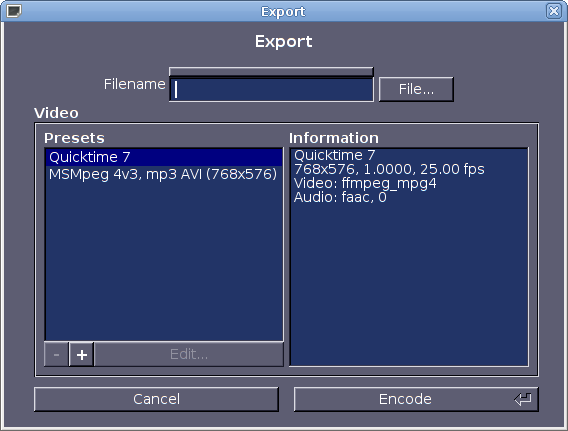Image resolution: width=568 pixels, height=431 pixels.
Task: Click the return arrow icon on Encode
Action: pyautogui.click(x=523, y=399)
